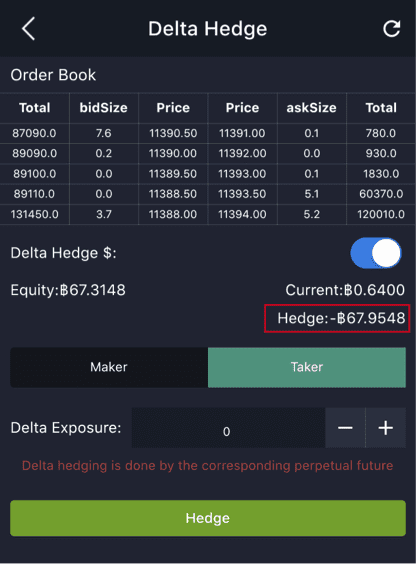Switch to Maker order mode
The height and width of the screenshot is (564, 416).
109,367
